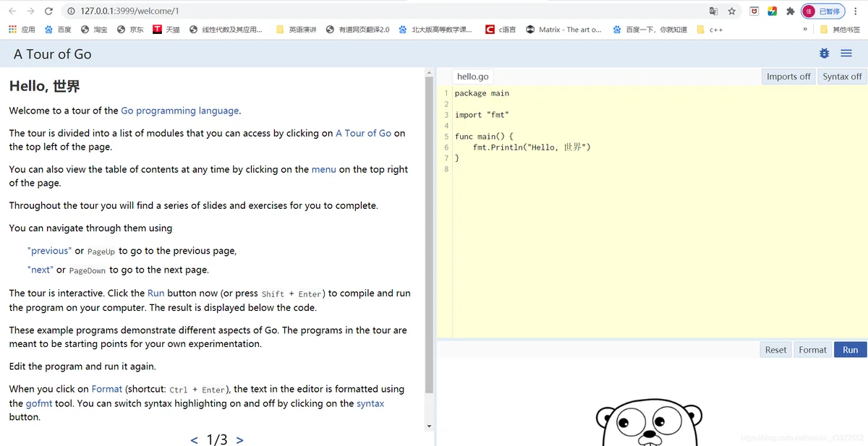The height and width of the screenshot is (446, 868).
Task: Open the Matrix - The art bookmark
Action: 563,30
